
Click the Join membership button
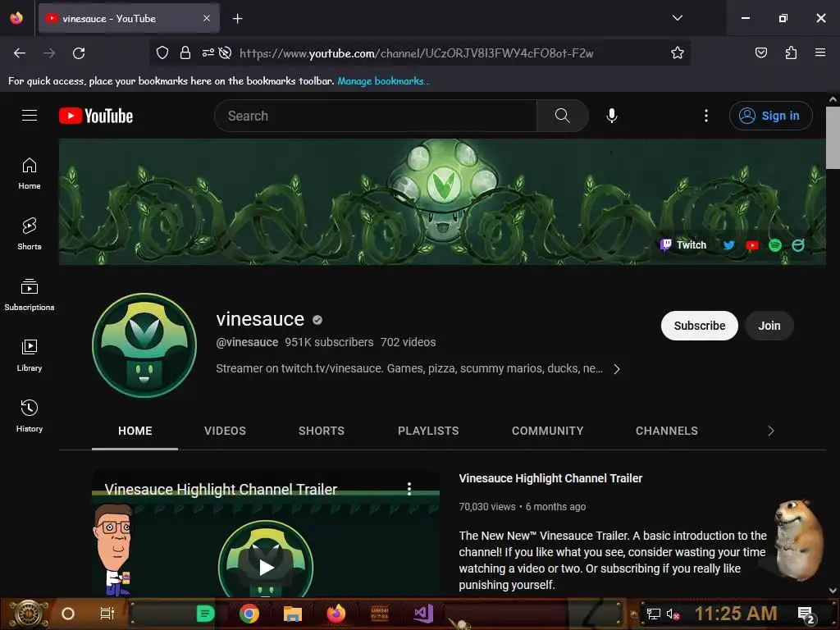click(769, 326)
